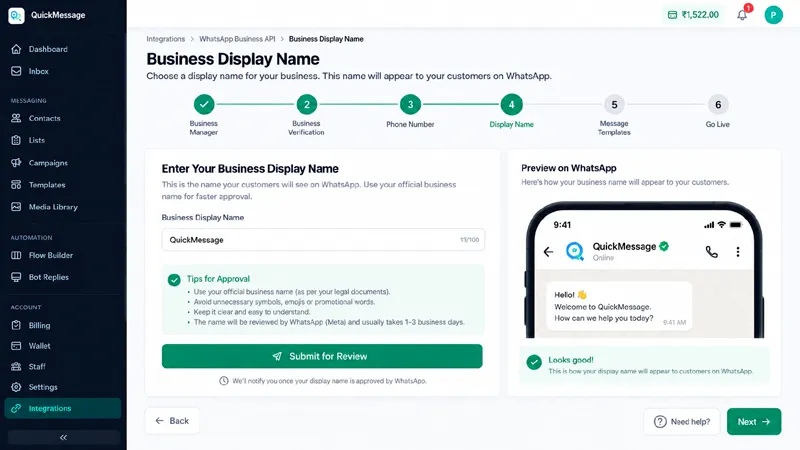Click the Templates layout icon
The height and width of the screenshot is (450, 800).
(x=16, y=185)
